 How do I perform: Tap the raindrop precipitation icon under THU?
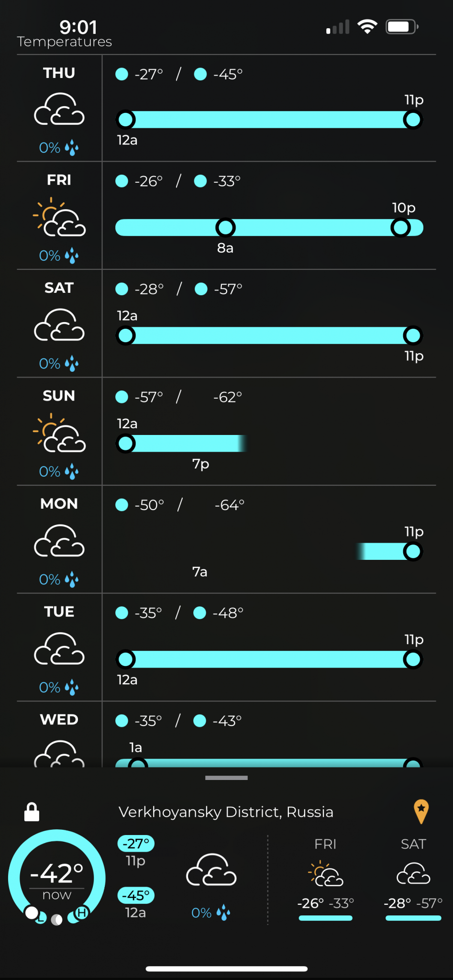[x=72, y=148]
